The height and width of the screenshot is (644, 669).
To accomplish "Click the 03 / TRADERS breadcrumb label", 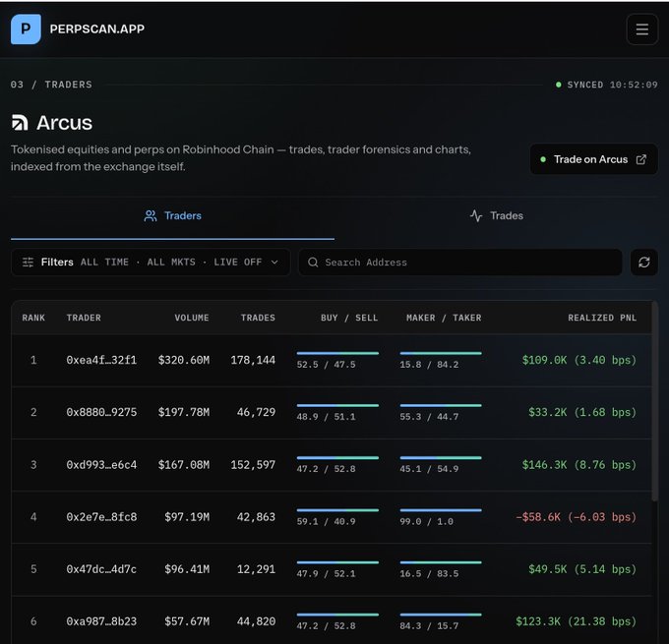I will (x=51, y=85).
